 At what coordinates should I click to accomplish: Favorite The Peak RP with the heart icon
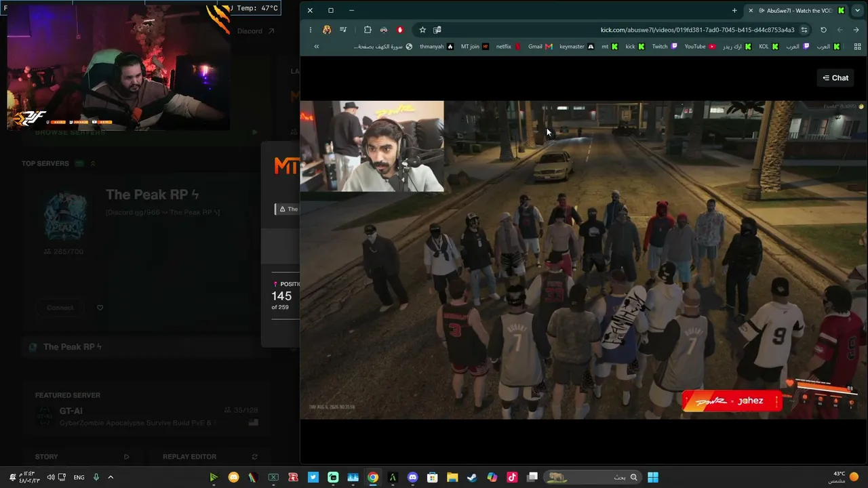pyautogui.click(x=100, y=308)
